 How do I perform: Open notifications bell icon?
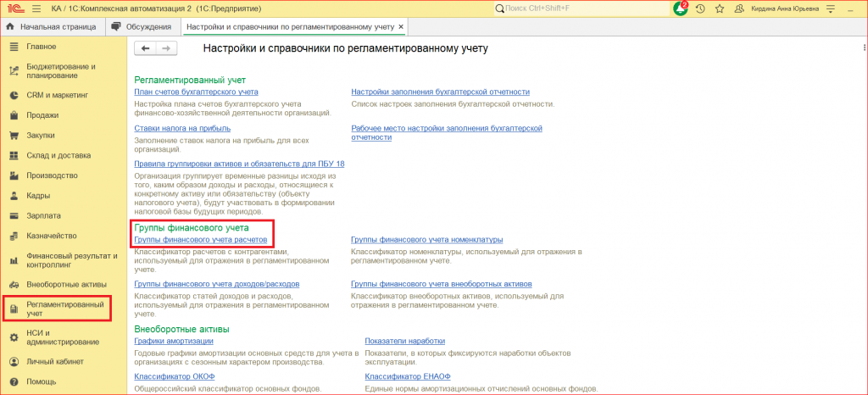[x=681, y=8]
